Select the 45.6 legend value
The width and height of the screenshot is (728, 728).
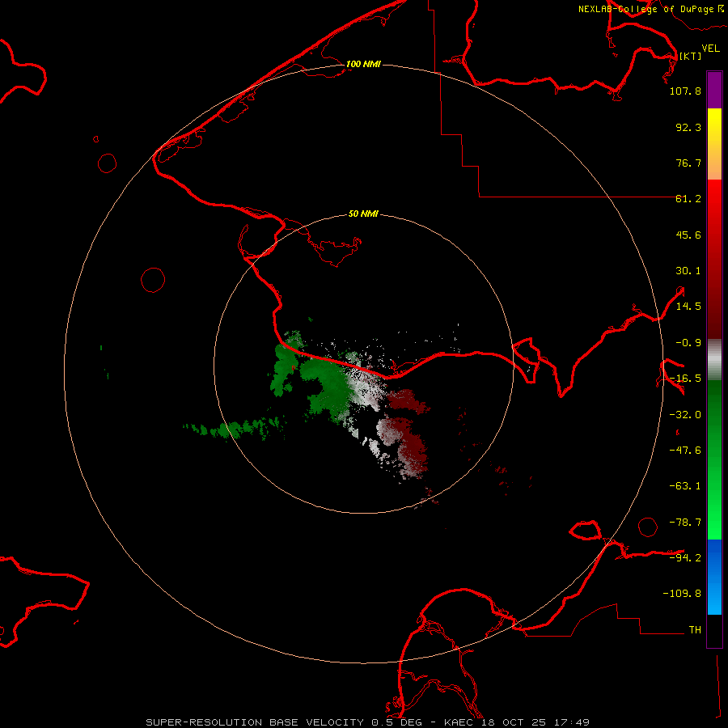688,235
